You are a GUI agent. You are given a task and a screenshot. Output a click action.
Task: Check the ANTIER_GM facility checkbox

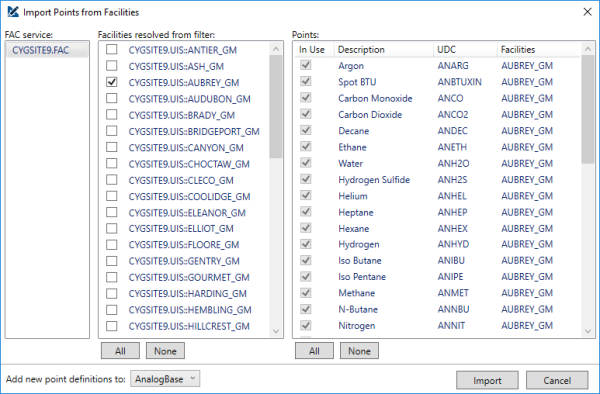tap(112, 49)
